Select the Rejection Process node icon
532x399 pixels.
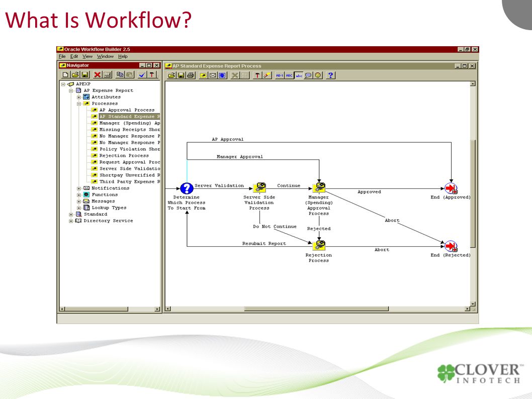pos(319,245)
